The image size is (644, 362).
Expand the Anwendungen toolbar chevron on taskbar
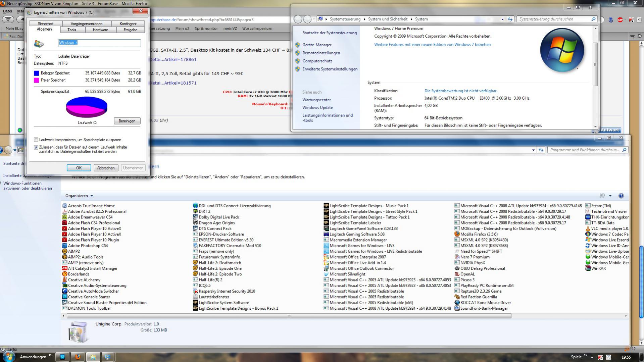click(50, 355)
